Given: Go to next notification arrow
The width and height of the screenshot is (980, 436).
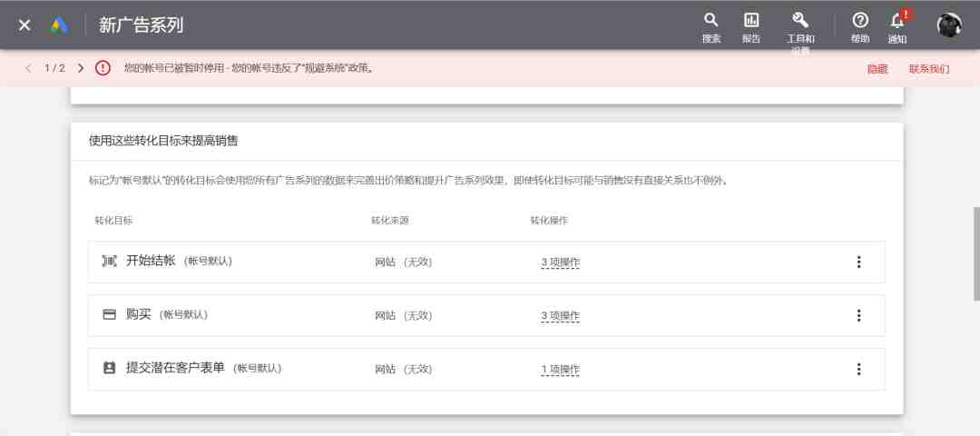Looking at the screenshot, I should [x=80, y=68].
